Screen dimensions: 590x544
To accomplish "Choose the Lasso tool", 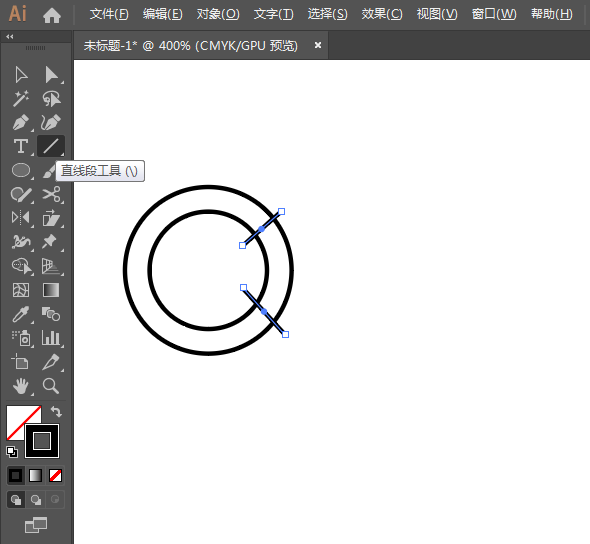I will click(51, 99).
